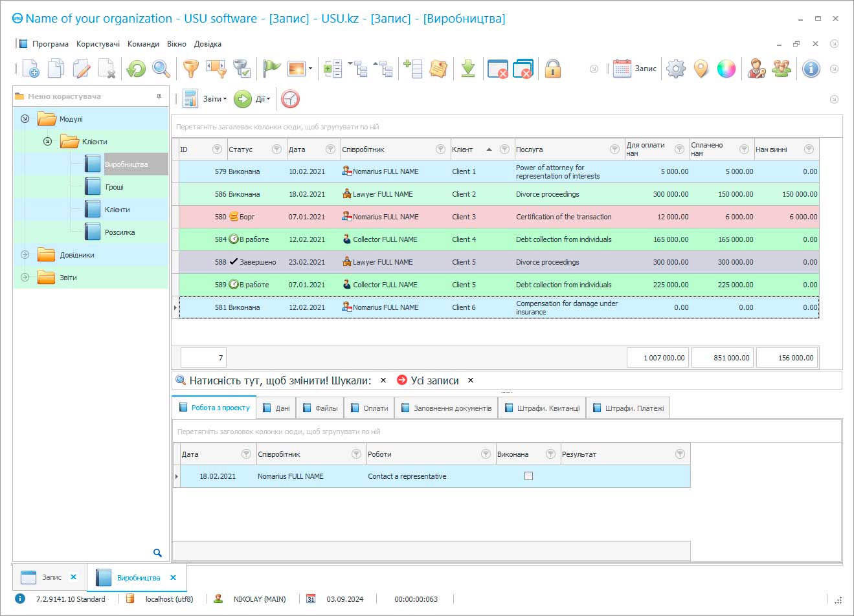
Task: Click the expand tree nodes icon
Action: [x=385, y=69]
